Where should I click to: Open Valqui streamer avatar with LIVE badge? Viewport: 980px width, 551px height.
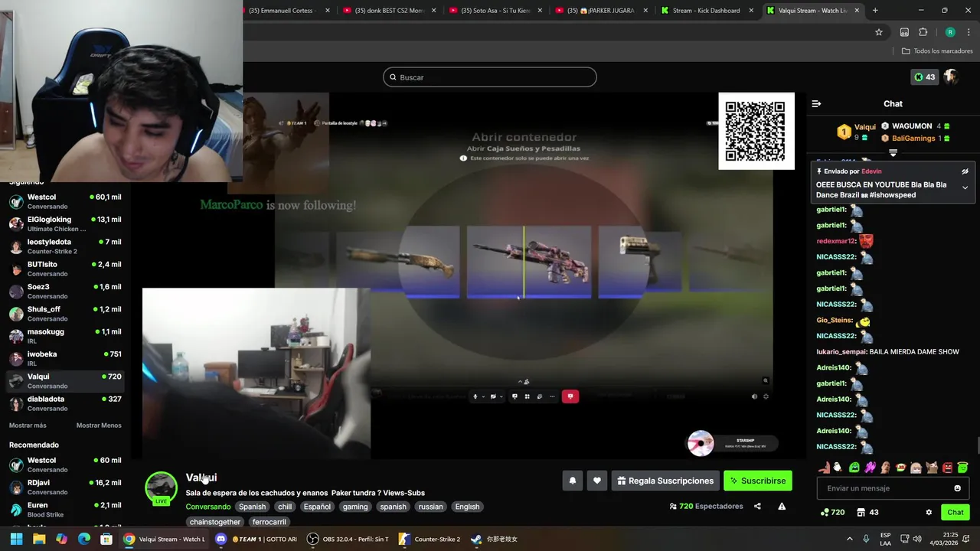[162, 488]
